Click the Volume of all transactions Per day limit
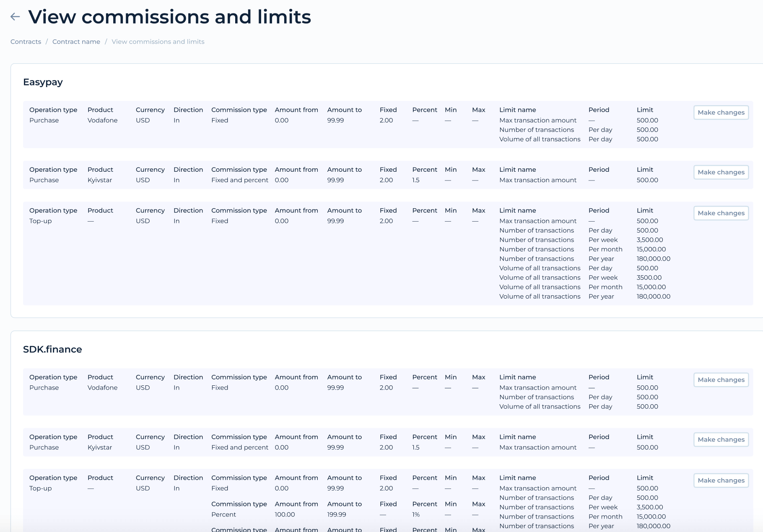 point(540,139)
